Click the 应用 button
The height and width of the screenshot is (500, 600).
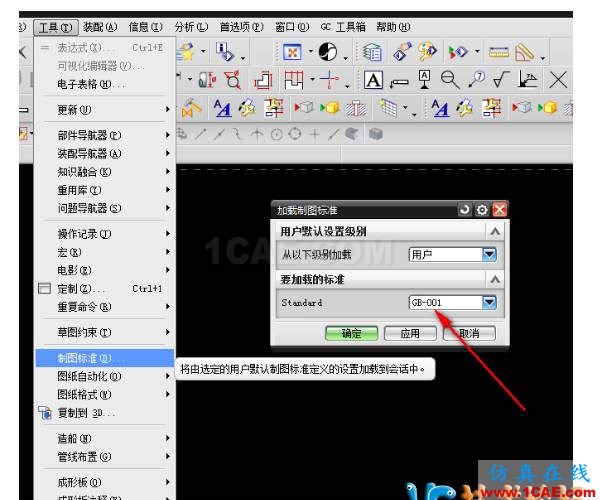click(410, 333)
